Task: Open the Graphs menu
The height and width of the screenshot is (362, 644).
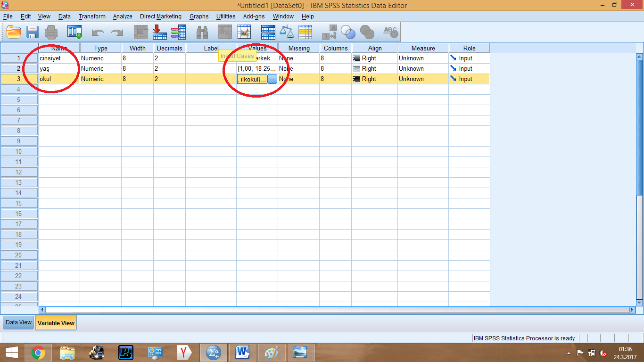Action: pyautogui.click(x=199, y=16)
